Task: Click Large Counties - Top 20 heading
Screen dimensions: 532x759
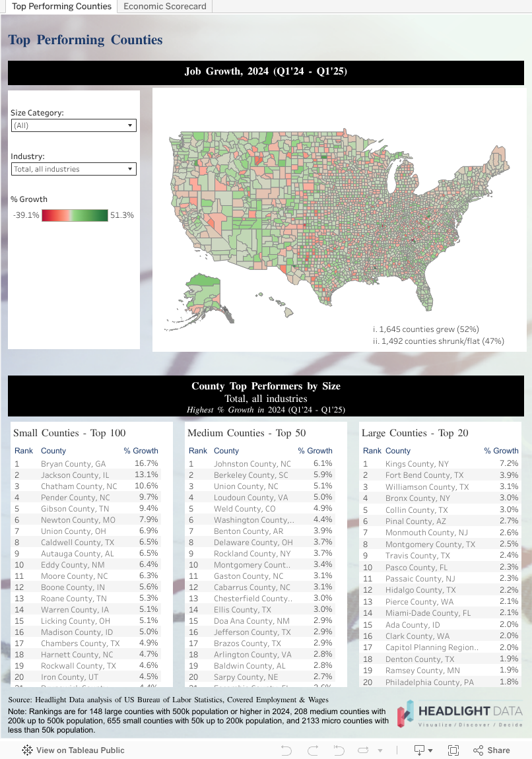Action: coord(415,433)
